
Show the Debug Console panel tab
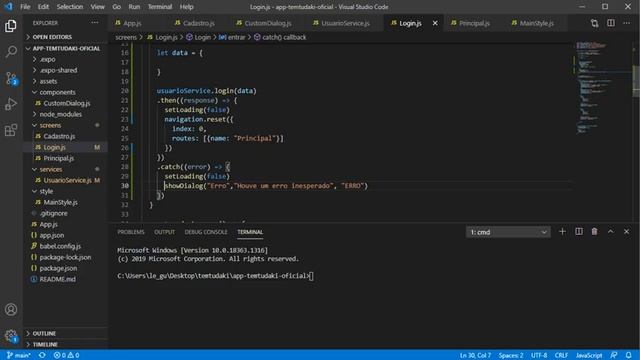coord(206,232)
